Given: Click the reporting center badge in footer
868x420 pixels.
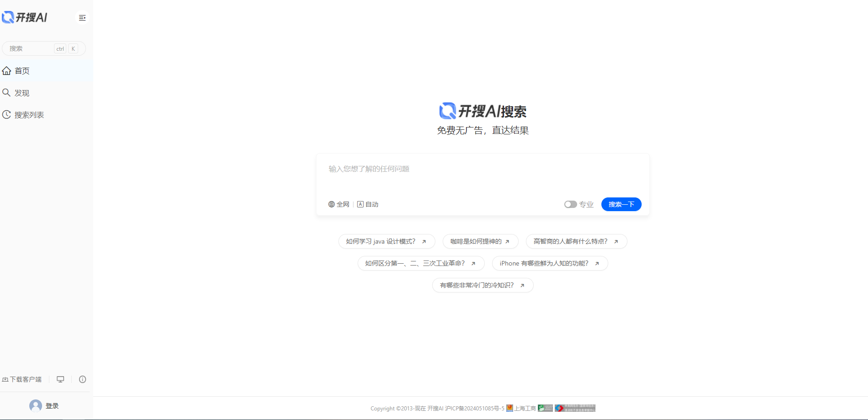Looking at the screenshot, I should point(575,408).
